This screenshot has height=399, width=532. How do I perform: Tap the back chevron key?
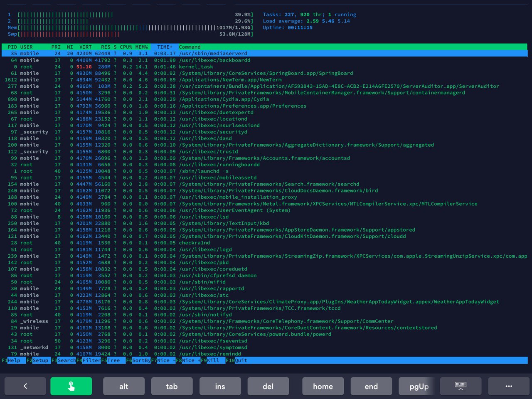25,386
